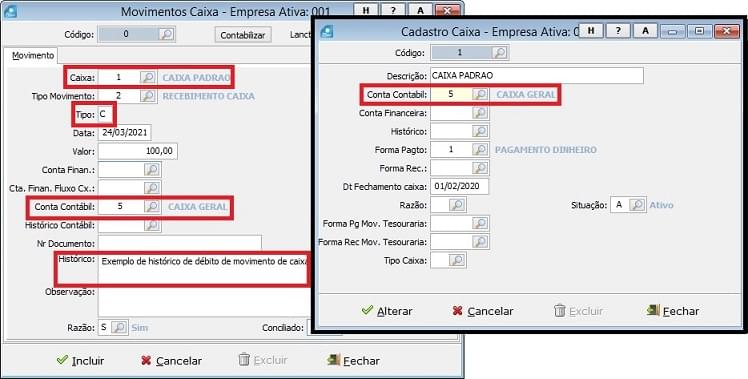Click the H button in Cadastro Caixa title bar
This screenshot has width=748, height=379.
[x=592, y=31]
